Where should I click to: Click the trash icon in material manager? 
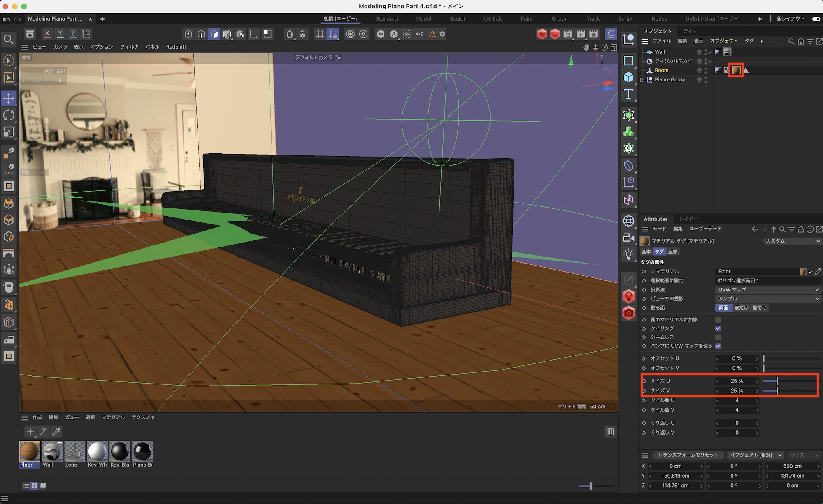click(x=611, y=431)
